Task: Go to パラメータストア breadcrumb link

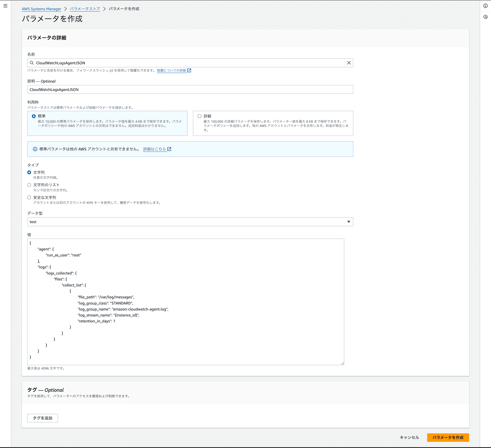Action: tap(85, 9)
